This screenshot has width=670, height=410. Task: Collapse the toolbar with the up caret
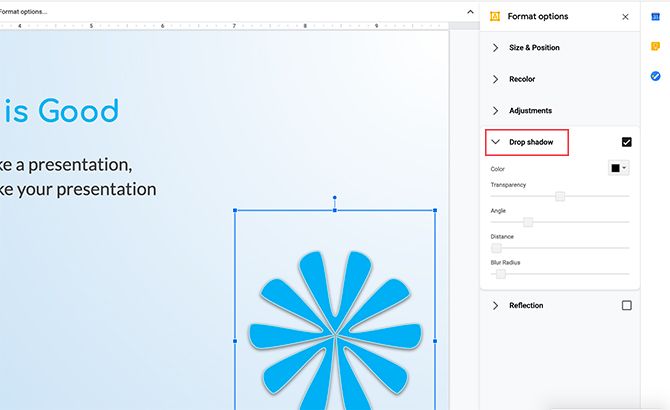pyautogui.click(x=470, y=12)
